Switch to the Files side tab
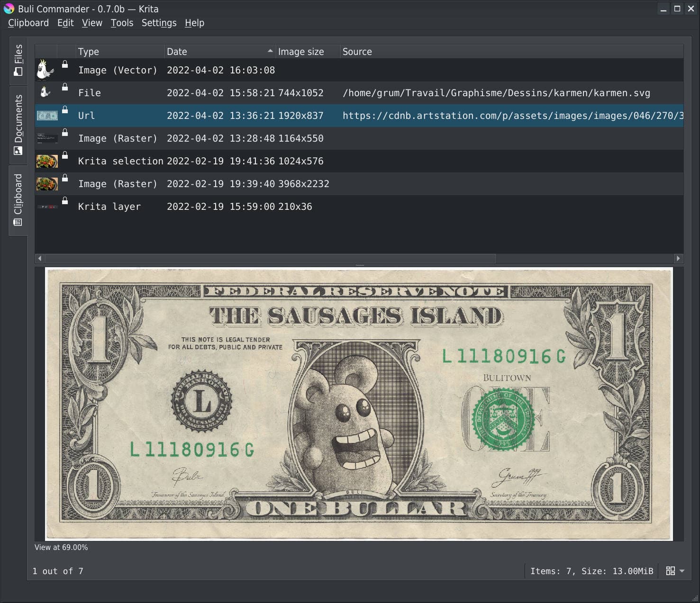The width and height of the screenshot is (700, 603). coord(18,60)
